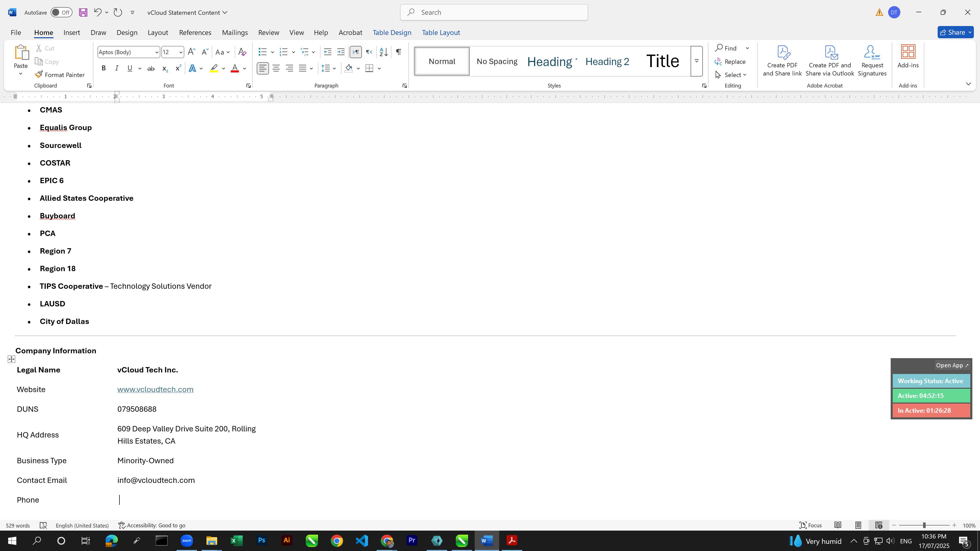Click table move handle beside Company Information

coord(11,359)
